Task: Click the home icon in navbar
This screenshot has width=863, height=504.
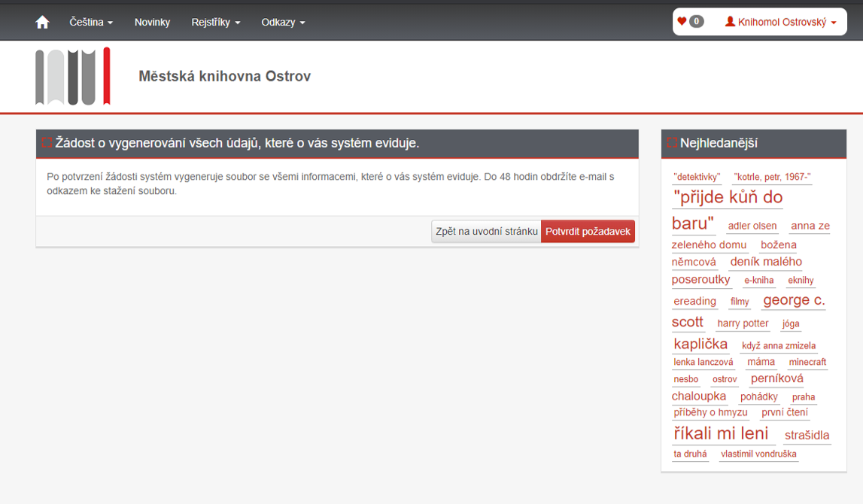Action: (42, 23)
